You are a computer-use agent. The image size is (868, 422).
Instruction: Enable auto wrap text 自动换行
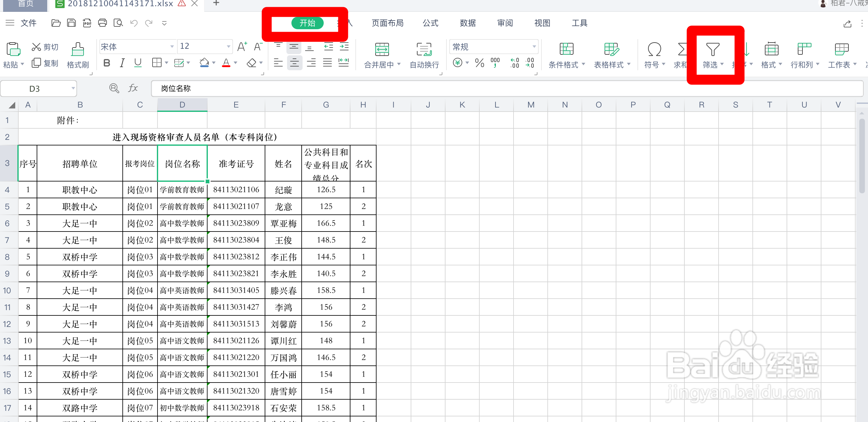click(x=424, y=55)
